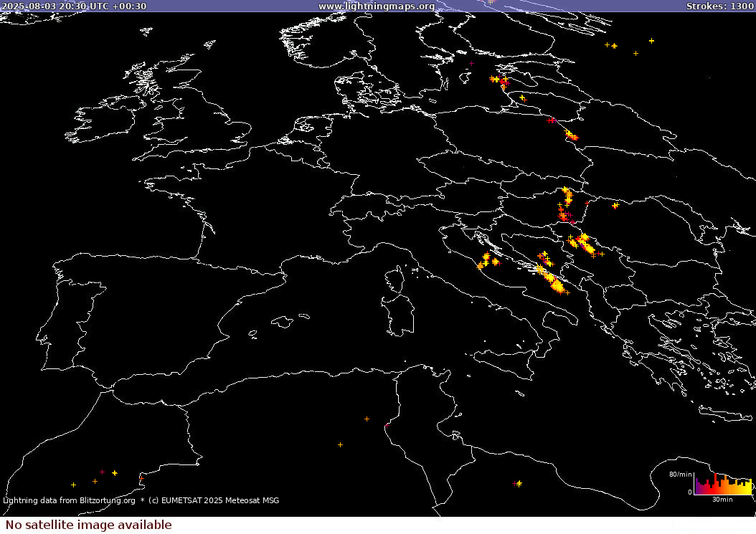This screenshot has height=534, width=756.
Task: Click the www.lightningmaps.org header link
Action: pos(376,6)
